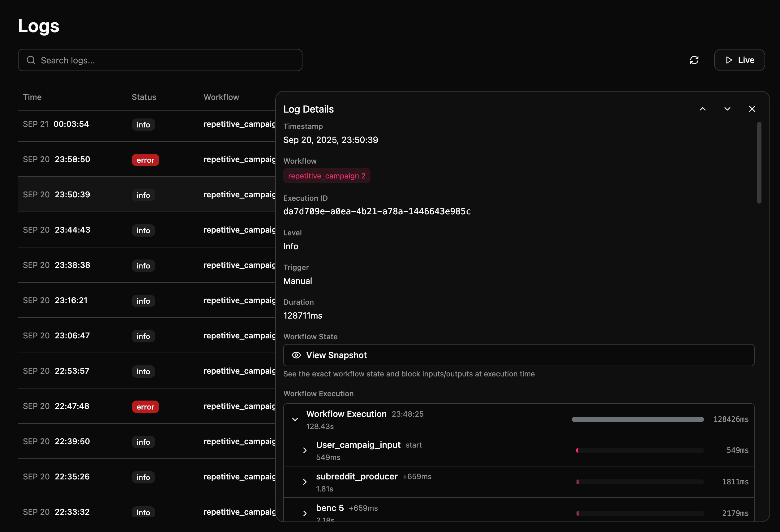Click the Workflow Execution duration progress bar
This screenshot has width=780, height=532.
click(638, 419)
